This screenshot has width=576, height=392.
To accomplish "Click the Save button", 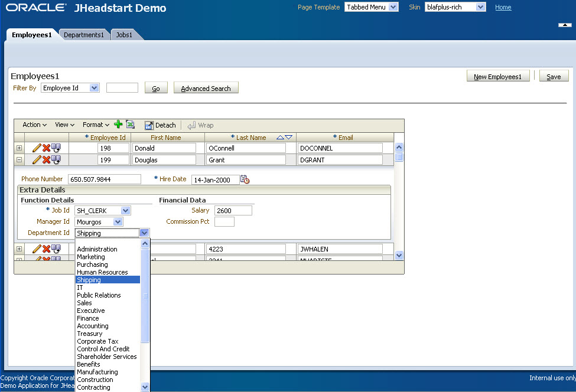I will [554, 76].
